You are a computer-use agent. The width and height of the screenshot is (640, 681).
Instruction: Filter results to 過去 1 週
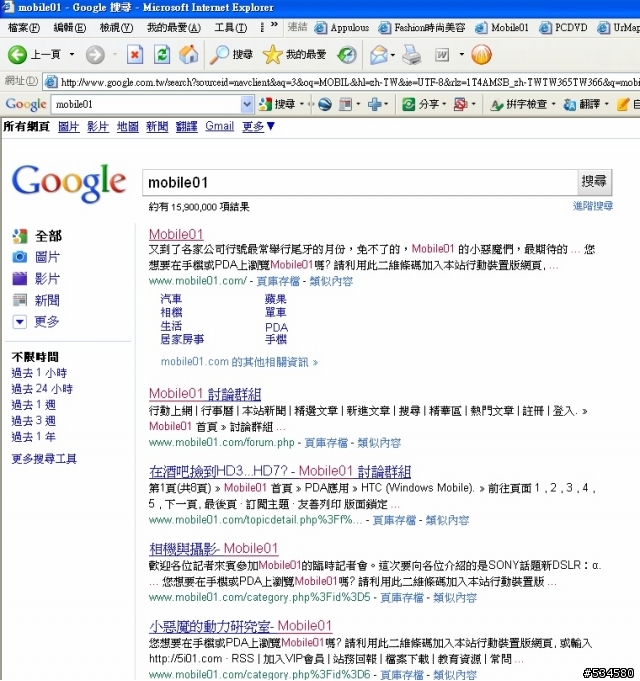point(33,405)
